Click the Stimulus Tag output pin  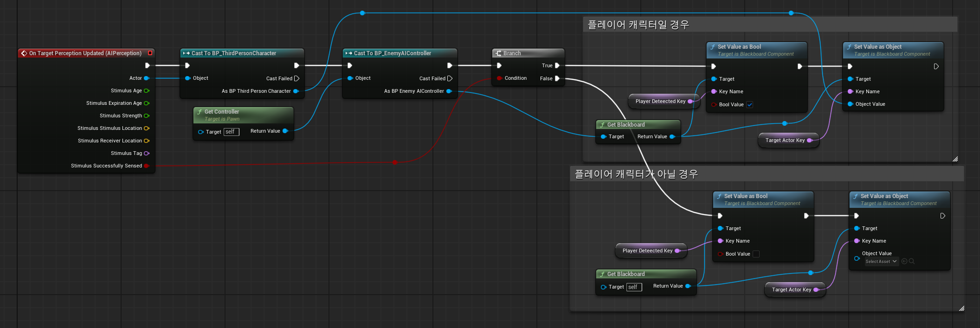tap(147, 154)
